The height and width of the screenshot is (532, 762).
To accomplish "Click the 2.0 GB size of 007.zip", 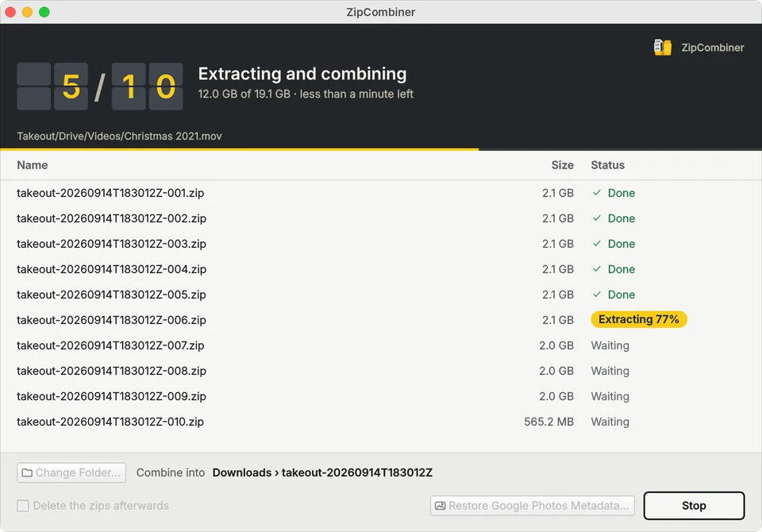I will pyautogui.click(x=556, y=345).
